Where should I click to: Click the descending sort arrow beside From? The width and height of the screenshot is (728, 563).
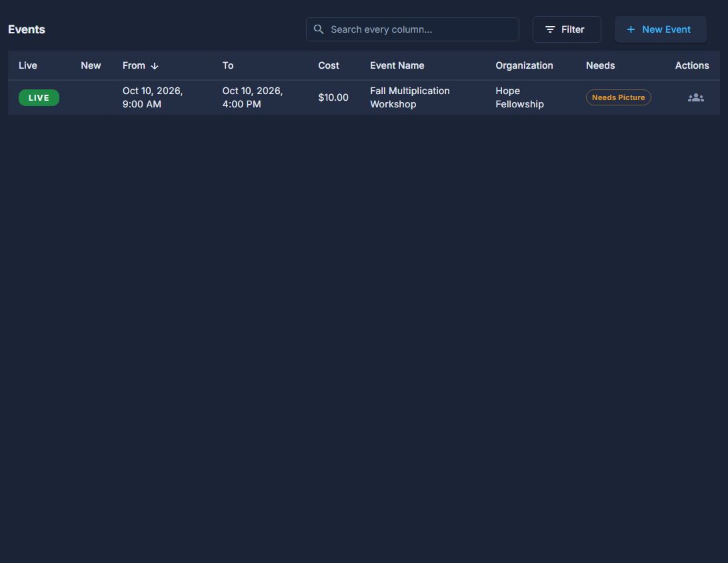(155, 66)
